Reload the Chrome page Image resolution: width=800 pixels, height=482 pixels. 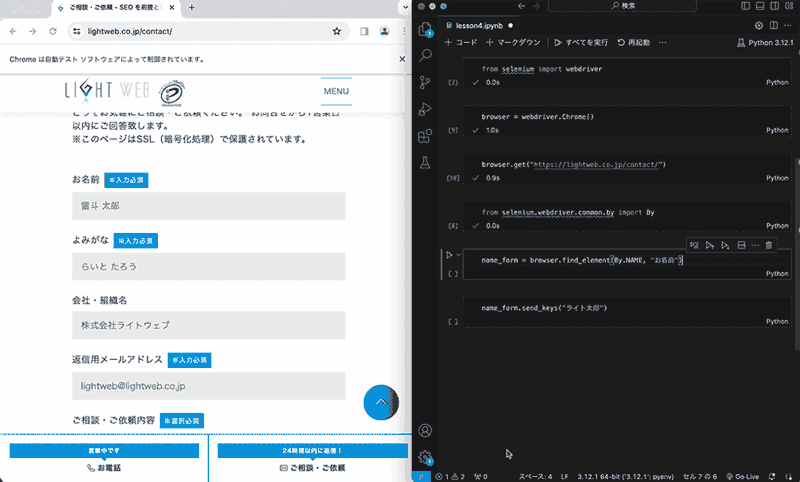(x=53, y=32)
